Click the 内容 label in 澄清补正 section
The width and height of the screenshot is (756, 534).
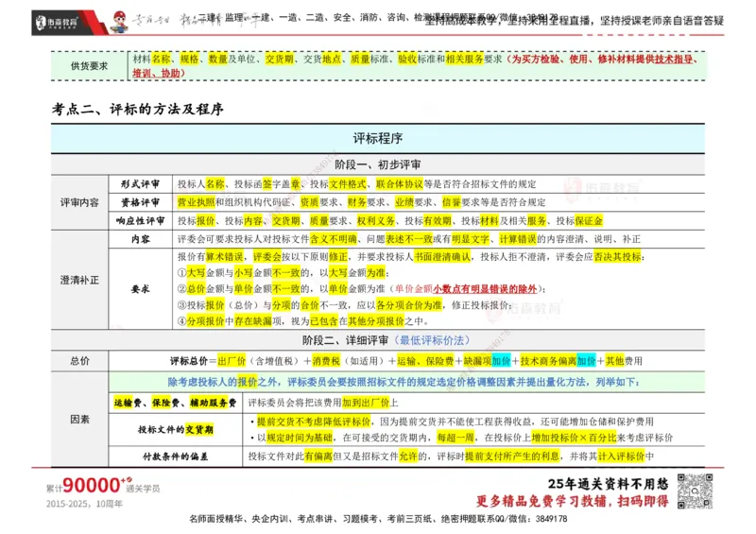pos(140,239)
